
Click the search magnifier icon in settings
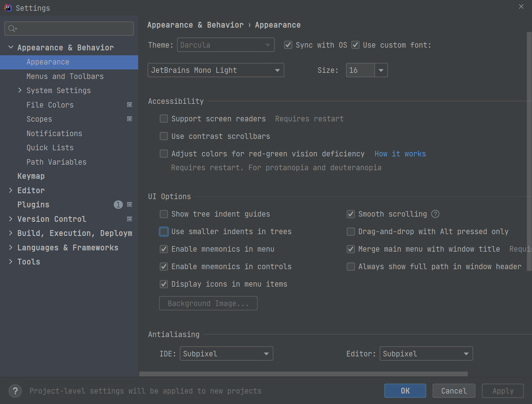pyautogui.click(x=12, y=29)
